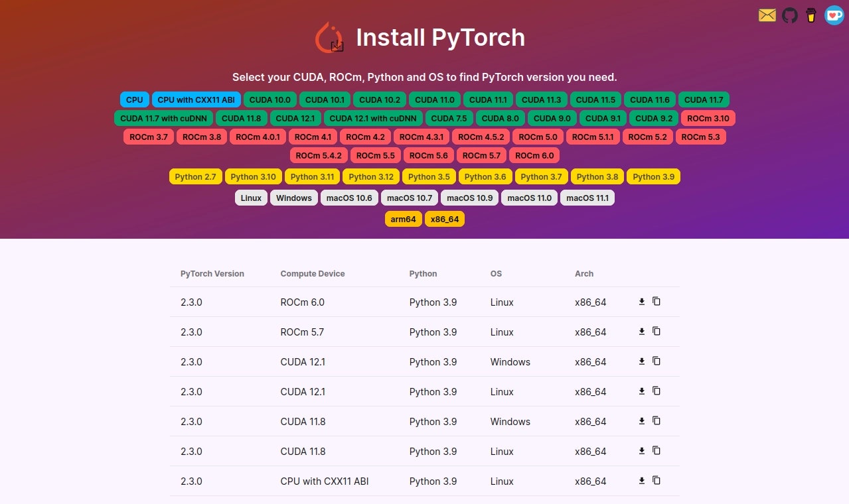
Task: Download the CPU with CXX11 ABI wheel
Action: (x=642, y=481)
